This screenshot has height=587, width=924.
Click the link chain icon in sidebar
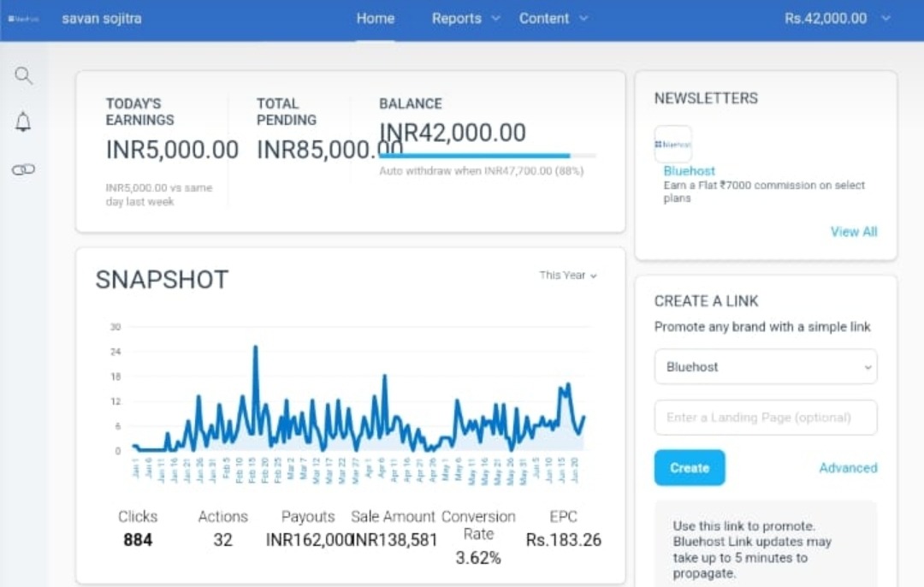pyautogui.click(x=23, y=169)
